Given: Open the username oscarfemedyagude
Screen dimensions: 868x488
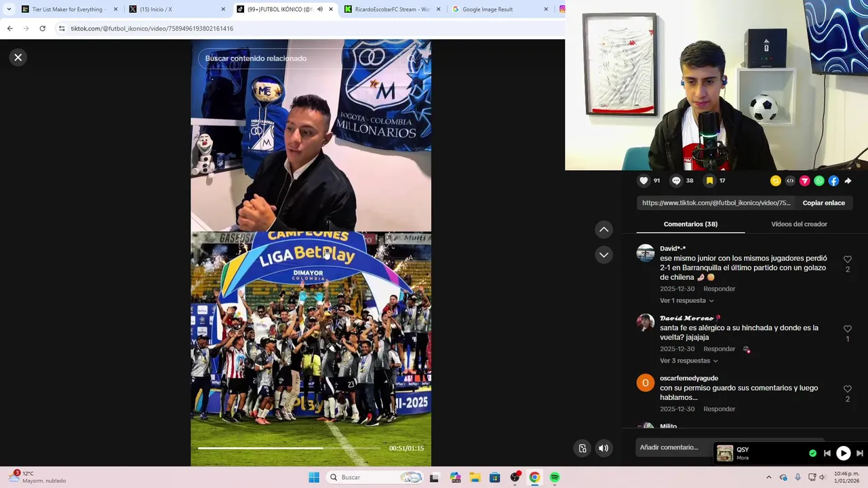Looking at the screenshot, I should (x=689, y=378).
